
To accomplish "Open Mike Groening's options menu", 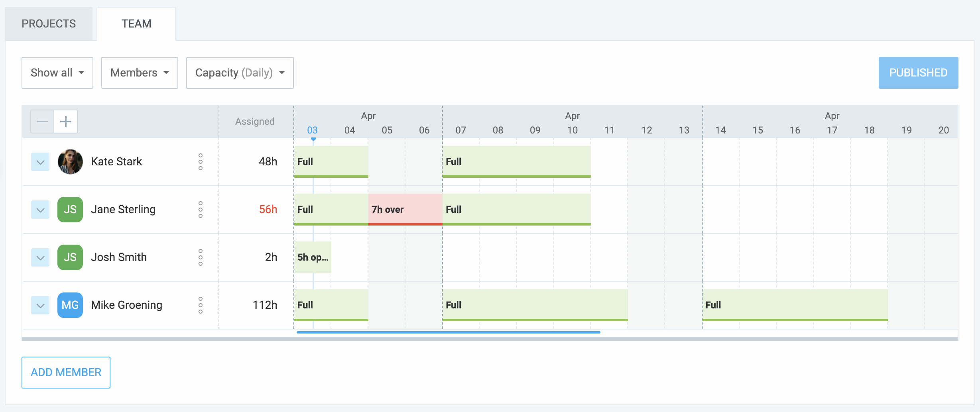I will pos(201,305).
